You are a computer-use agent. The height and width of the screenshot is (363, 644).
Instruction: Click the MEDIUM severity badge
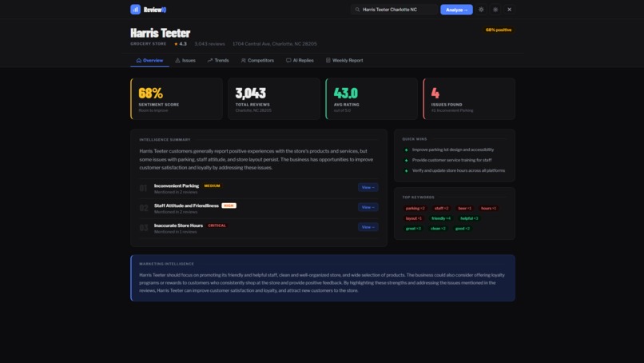click(x=212, y=185)
